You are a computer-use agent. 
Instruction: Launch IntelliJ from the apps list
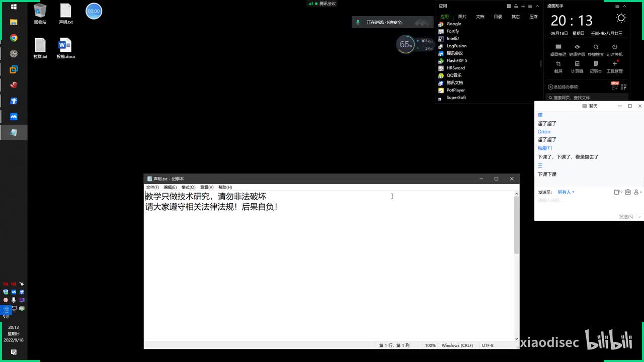449,38
